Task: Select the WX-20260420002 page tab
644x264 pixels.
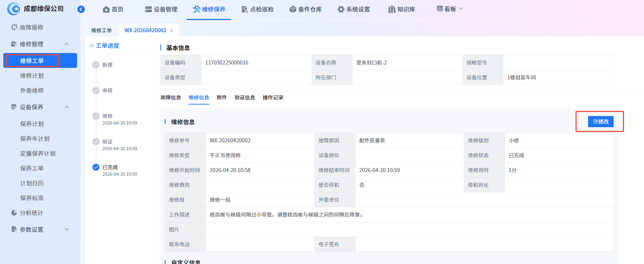Action: (x=145, y=30)
